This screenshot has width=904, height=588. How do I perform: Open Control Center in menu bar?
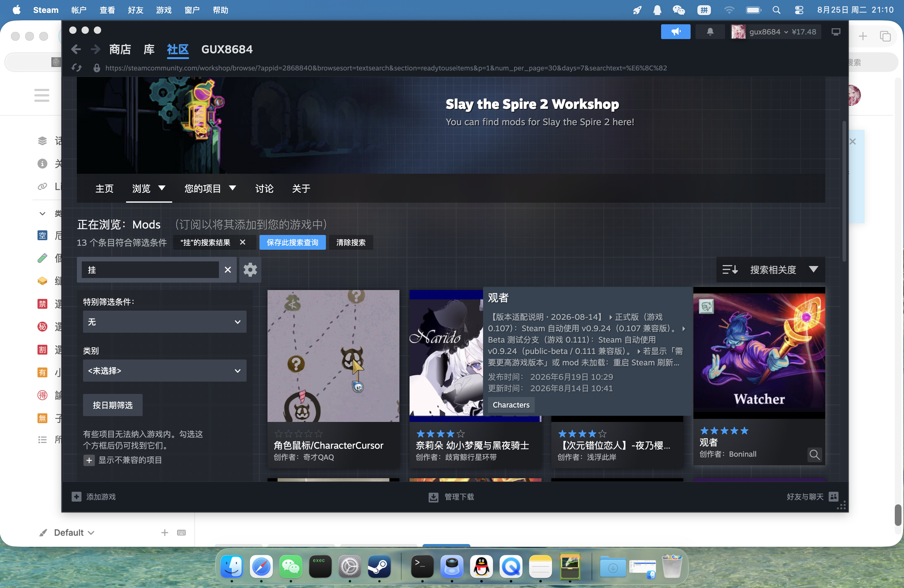pos(799,10)
